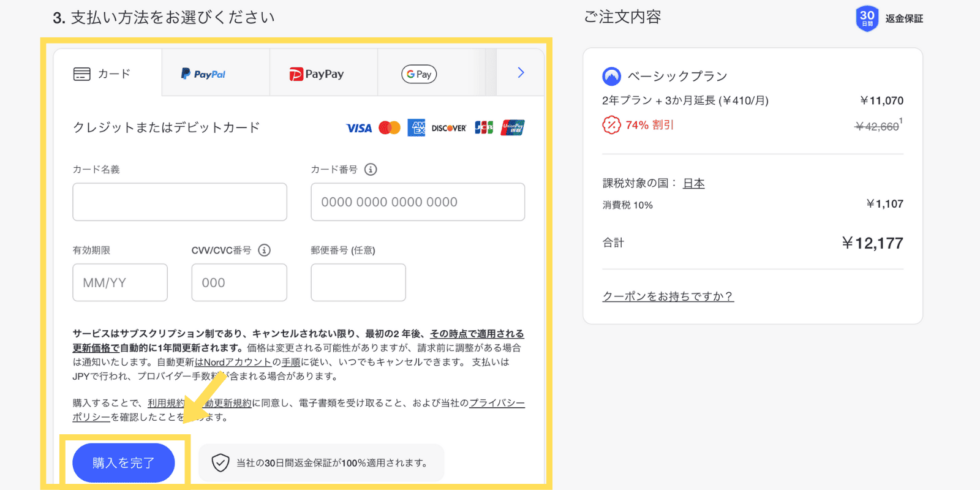980x490 pixels.
Task: Click the credit card icon in カード tab
Action: point(81,74)
